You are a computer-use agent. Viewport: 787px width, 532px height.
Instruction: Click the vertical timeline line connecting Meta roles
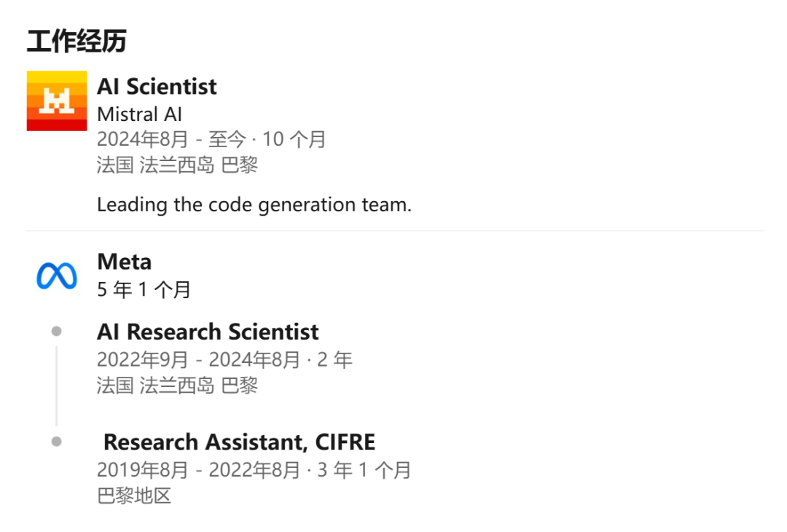57,386
